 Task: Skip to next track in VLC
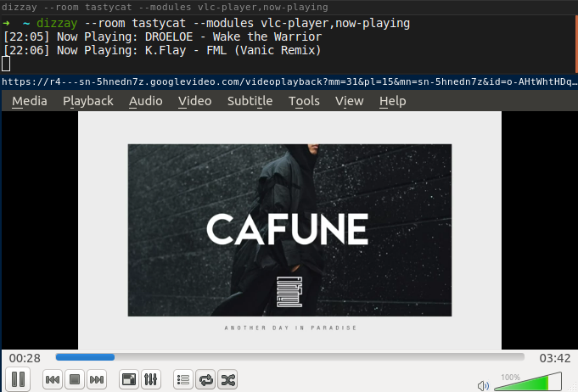(97, 379)
